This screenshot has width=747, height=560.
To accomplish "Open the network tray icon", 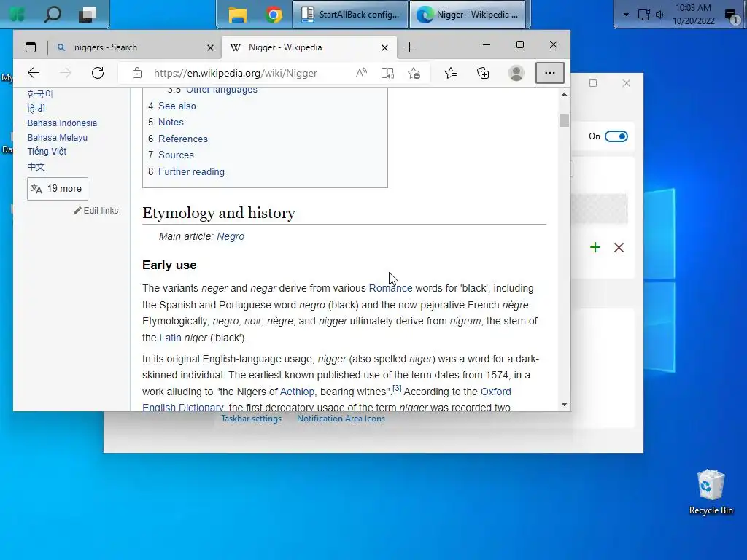I will point(643,15).
